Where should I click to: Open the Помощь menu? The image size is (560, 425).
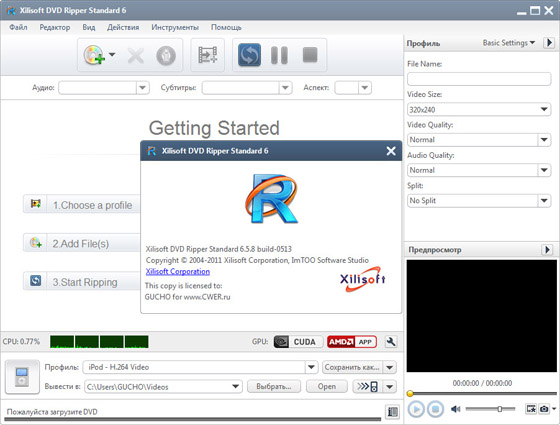[x=226, y=27]
